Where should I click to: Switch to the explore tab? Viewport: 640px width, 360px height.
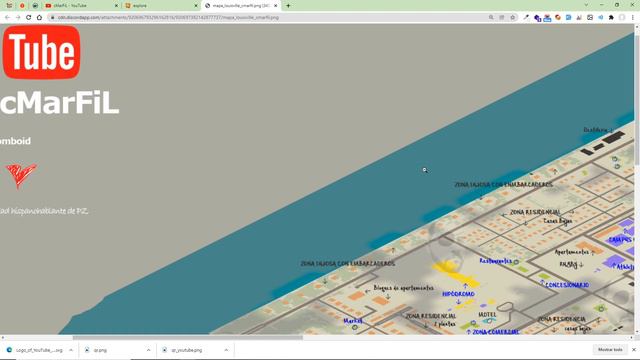(161, 6)
